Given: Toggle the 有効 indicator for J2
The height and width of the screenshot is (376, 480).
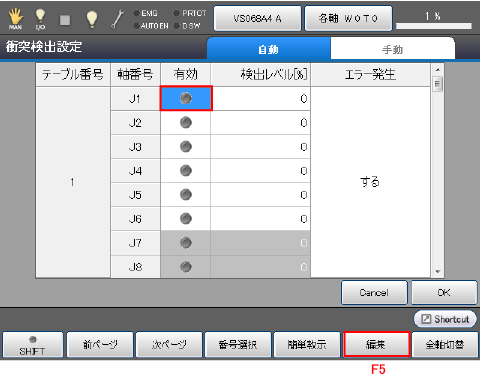Looking at the screenshot, I should point(186,123).
